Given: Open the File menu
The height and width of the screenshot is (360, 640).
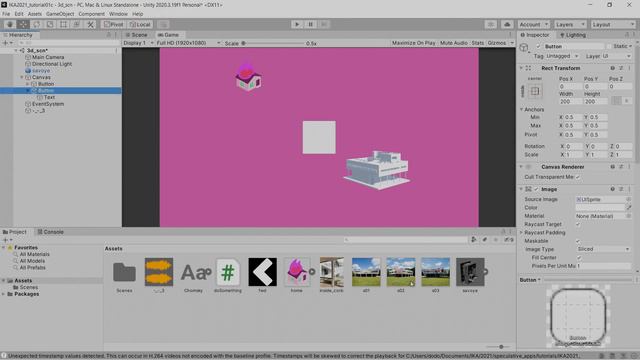Looking at the screenshot, I should pos(6,14).
